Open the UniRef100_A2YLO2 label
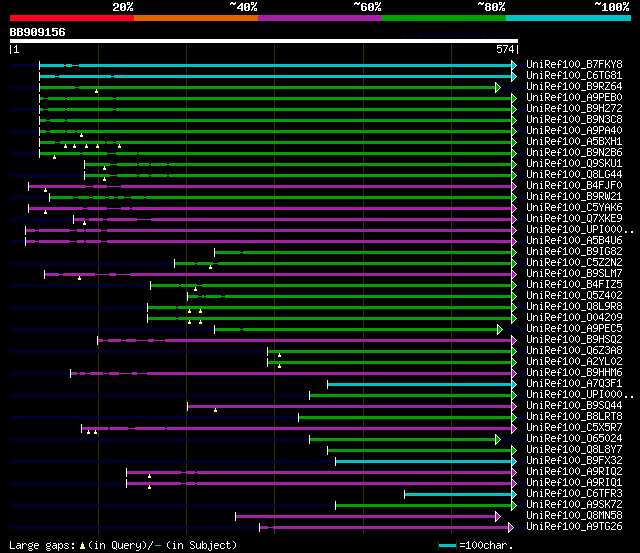640x553 pixels. pyautogui.click(x=574, y=362)
